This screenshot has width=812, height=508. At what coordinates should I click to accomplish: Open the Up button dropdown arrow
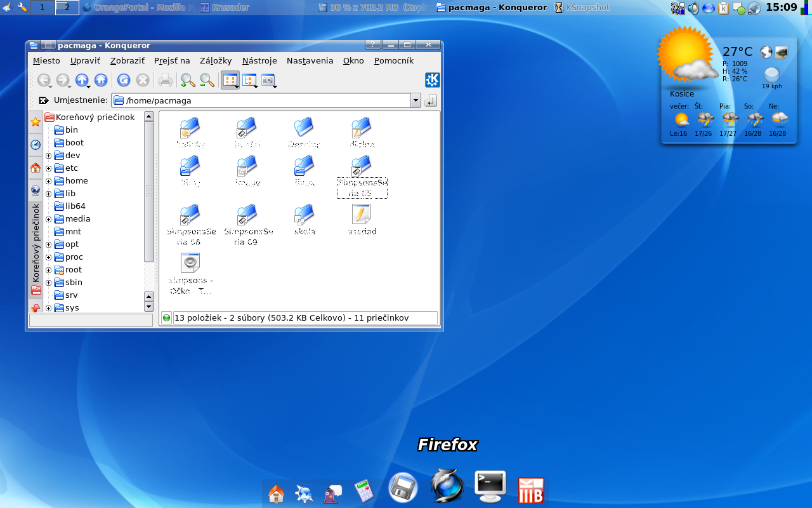coord(88,86)
